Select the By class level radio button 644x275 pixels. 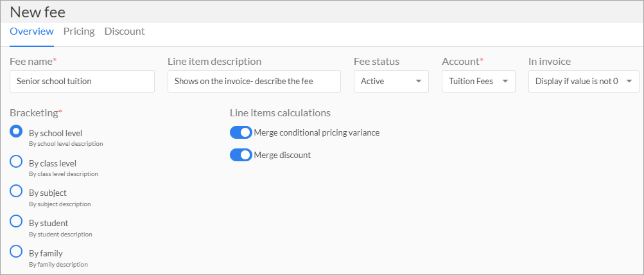(16, 161)
